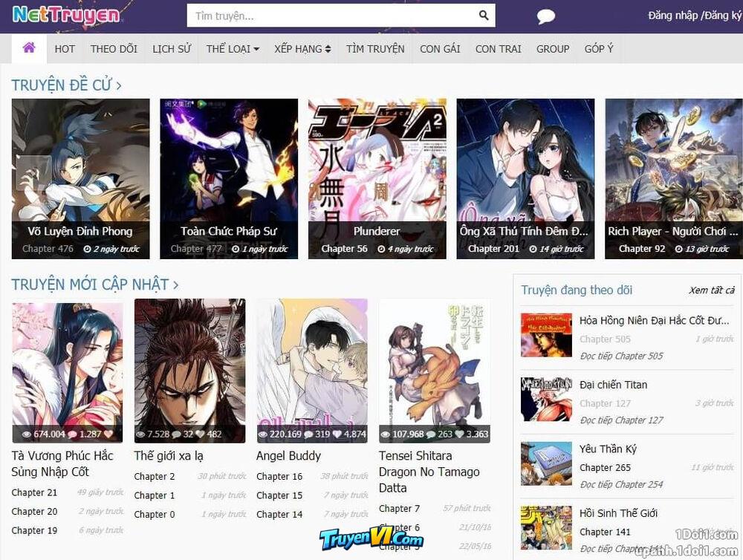This screenshot has width=743, height=560.
Task: Select the Con Trai menu item
Action: tap(498, 49)
